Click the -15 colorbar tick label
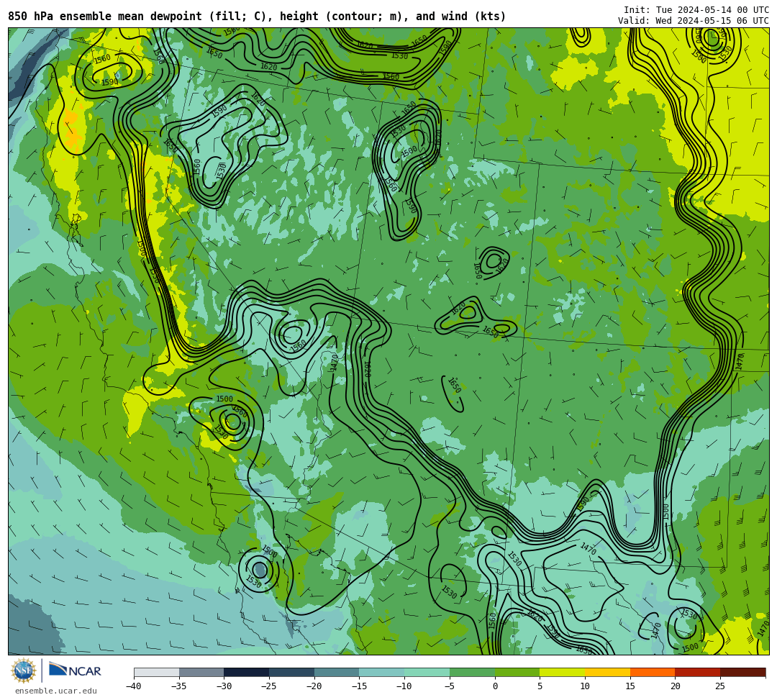The width and height of the screenshot is (777, 700). click(x=359, y=686)
